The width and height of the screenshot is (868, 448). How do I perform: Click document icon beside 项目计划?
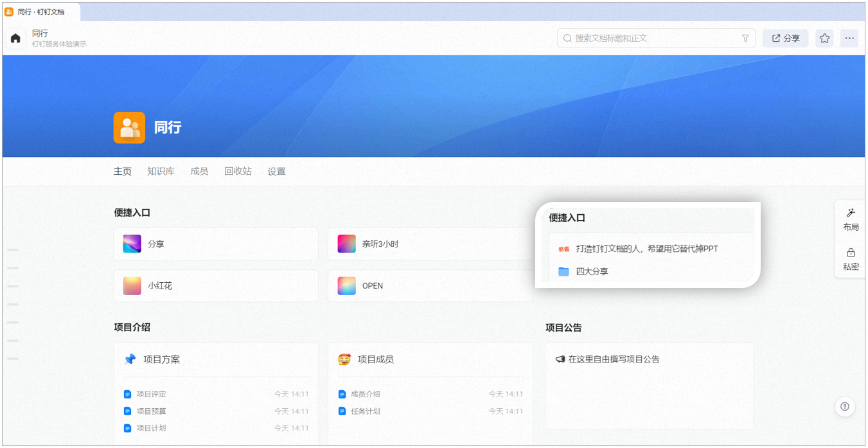pos(127,428)
